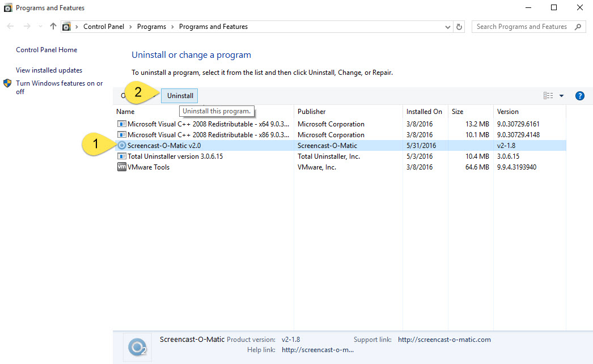Expand the chevron before Control Panel breadcrumb

point(77,27)
